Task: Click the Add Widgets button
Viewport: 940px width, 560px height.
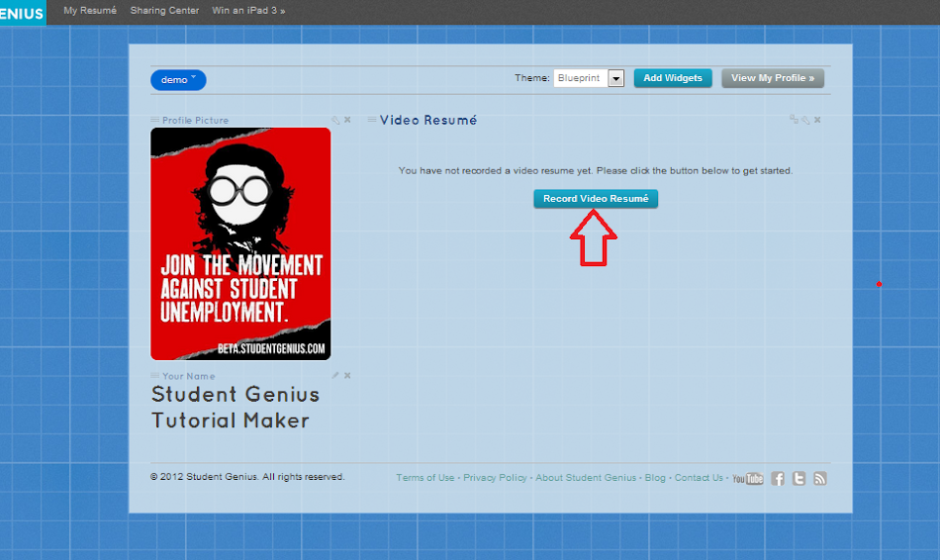Action: [673, 78]
